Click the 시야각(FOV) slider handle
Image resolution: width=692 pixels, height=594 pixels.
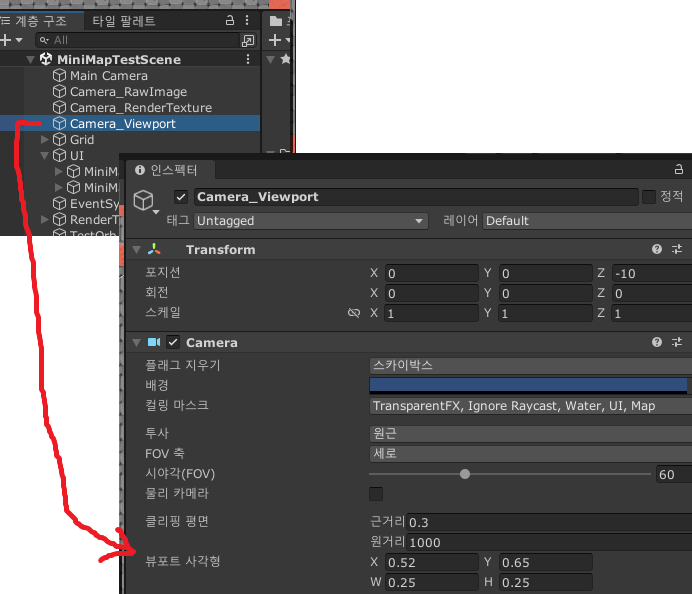coord(465,474)
